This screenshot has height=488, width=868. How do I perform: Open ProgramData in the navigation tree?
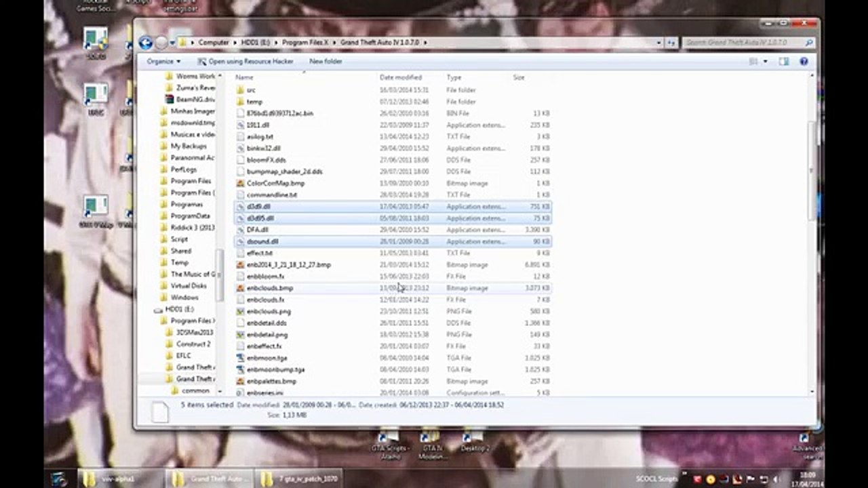point(190,216)
